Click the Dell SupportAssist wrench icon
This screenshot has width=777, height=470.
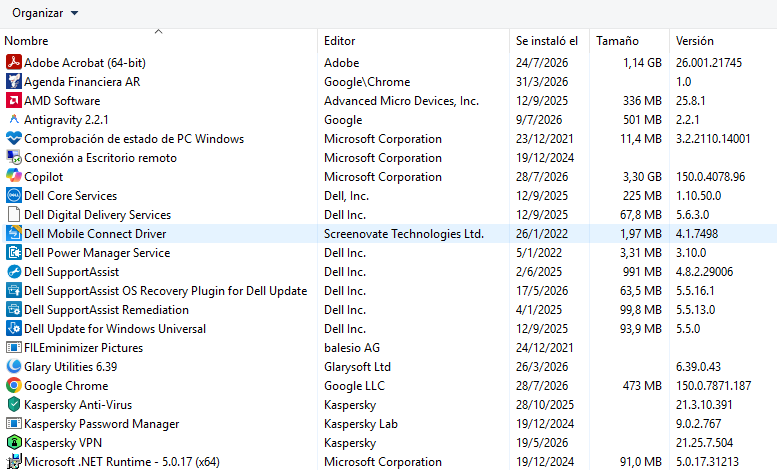[14, 272]
